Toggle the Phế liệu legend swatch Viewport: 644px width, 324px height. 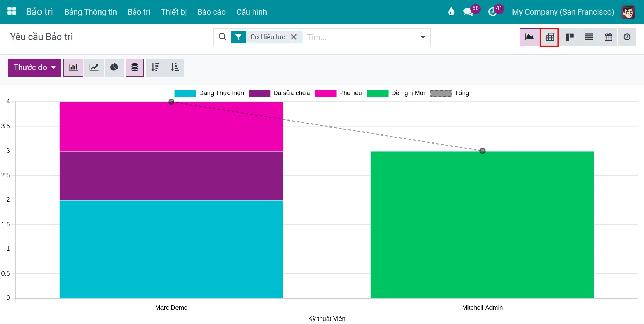(325, 93)
